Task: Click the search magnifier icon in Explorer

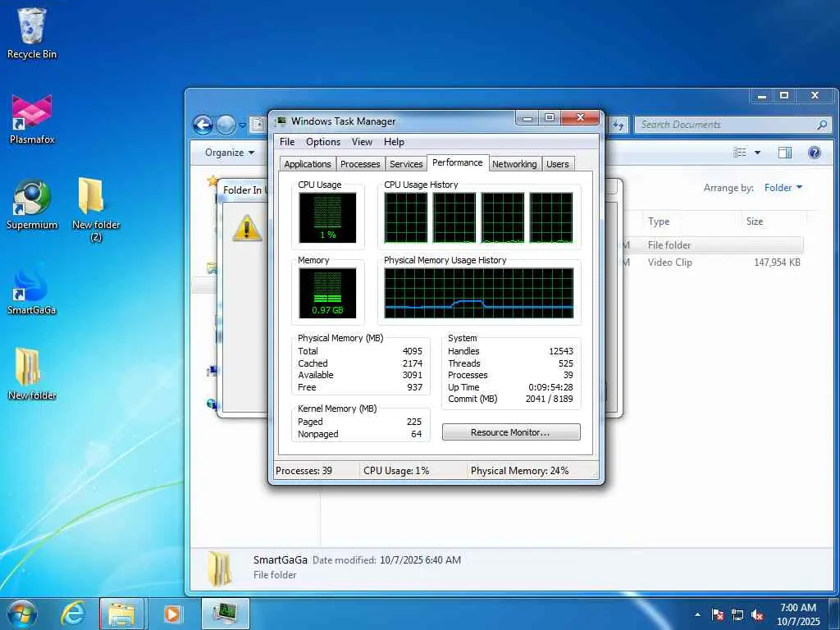Action: [x=822, y=125]
